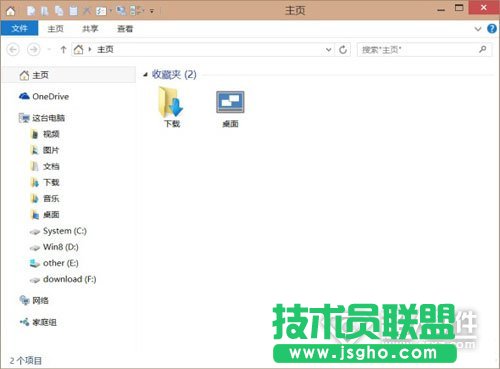Click the download (F:) drive icon
Screen dimensions: 500x369
point(35,280)
